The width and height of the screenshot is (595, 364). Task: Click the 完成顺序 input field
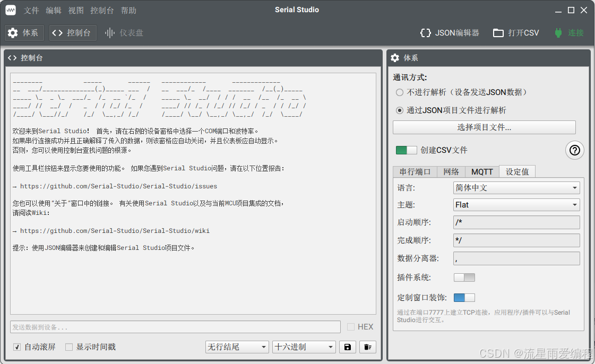click(516, 240)
